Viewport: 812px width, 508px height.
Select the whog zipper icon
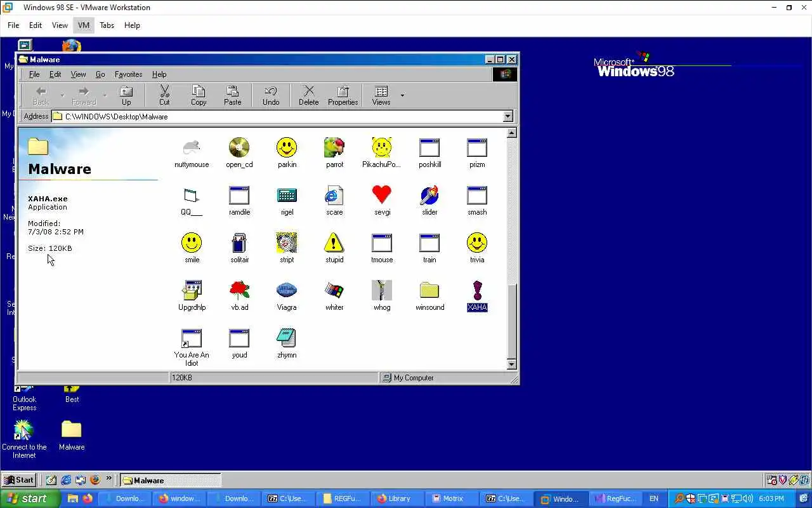click(382, 290)
